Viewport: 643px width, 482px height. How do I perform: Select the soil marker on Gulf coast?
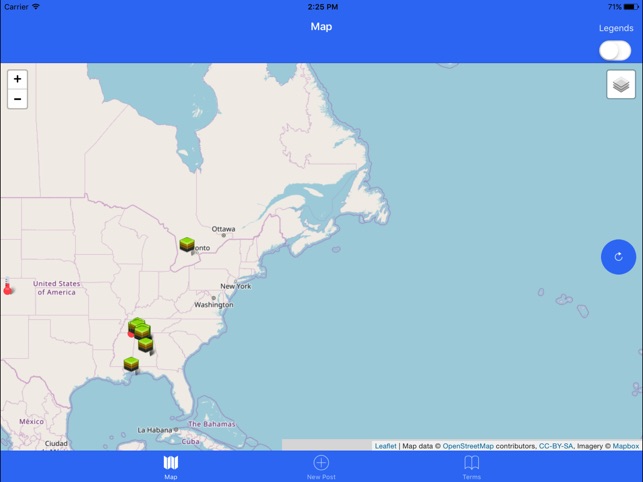click(x=131, y=364)
